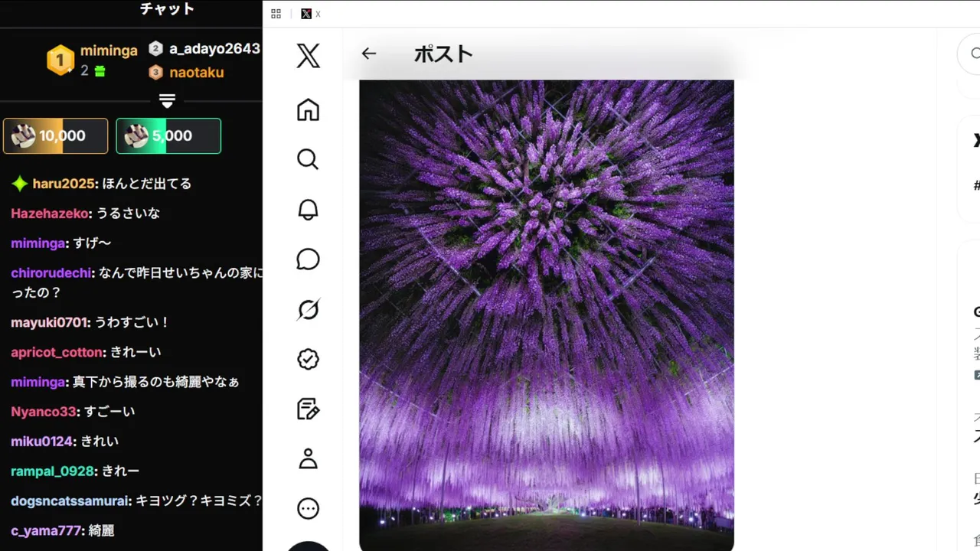Click the チャット header title
This screenshot has height=551, width=980.
[167, 9]
